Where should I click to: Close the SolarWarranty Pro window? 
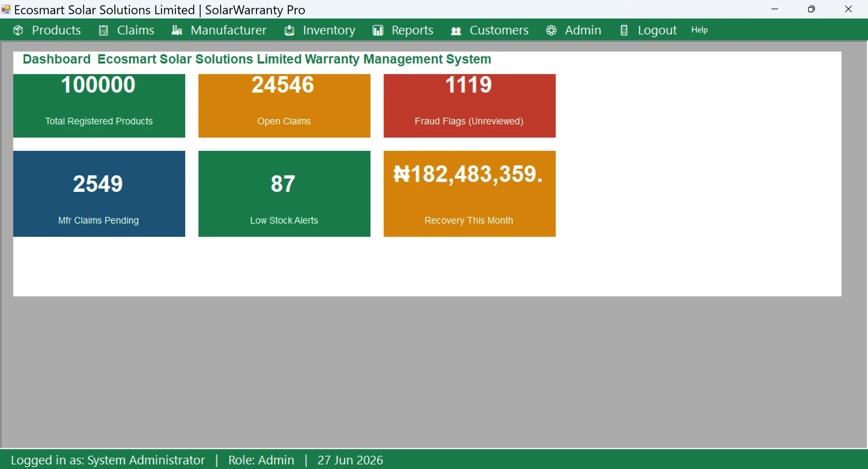[x=849, y=9]
